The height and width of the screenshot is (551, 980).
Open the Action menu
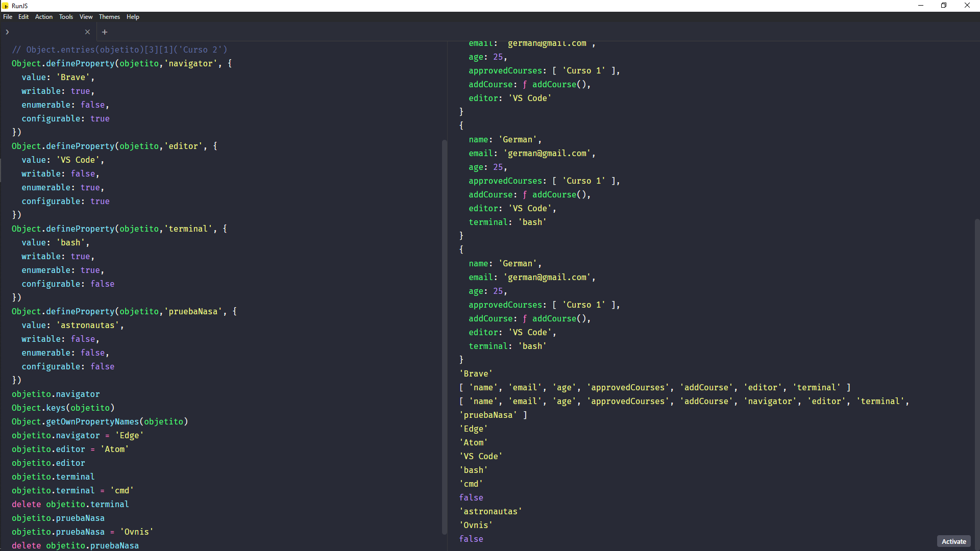44,17
